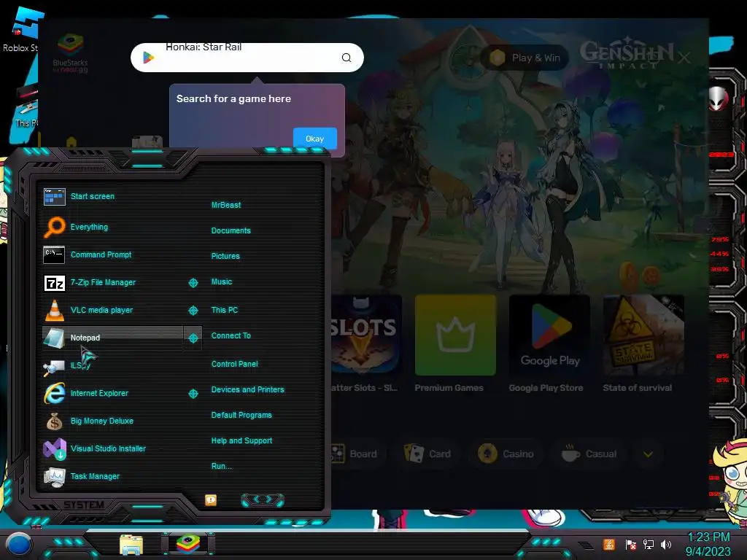Click the BlueStacks logo

coord(71,52)
